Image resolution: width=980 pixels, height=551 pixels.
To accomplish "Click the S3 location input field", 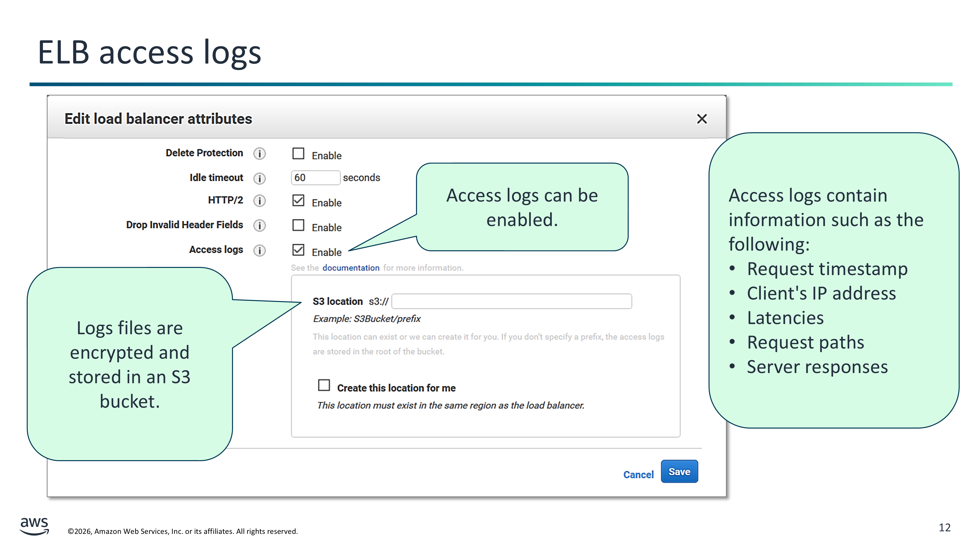I will click(x=511, y=301).
